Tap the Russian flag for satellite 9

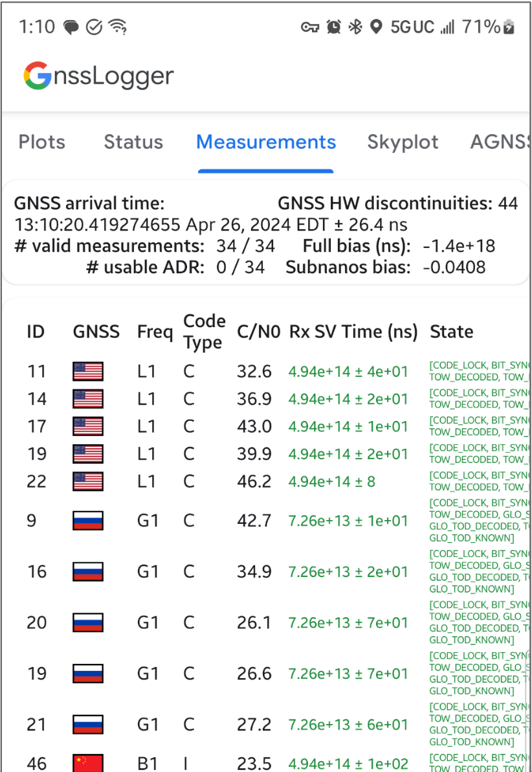(x=88, y=520)
